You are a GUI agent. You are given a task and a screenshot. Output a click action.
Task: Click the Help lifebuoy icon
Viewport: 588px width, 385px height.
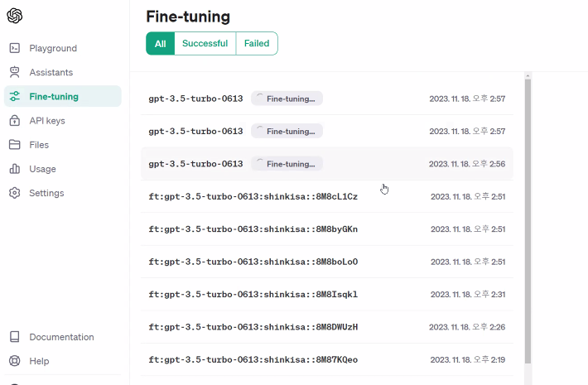[x=15, y=361]
